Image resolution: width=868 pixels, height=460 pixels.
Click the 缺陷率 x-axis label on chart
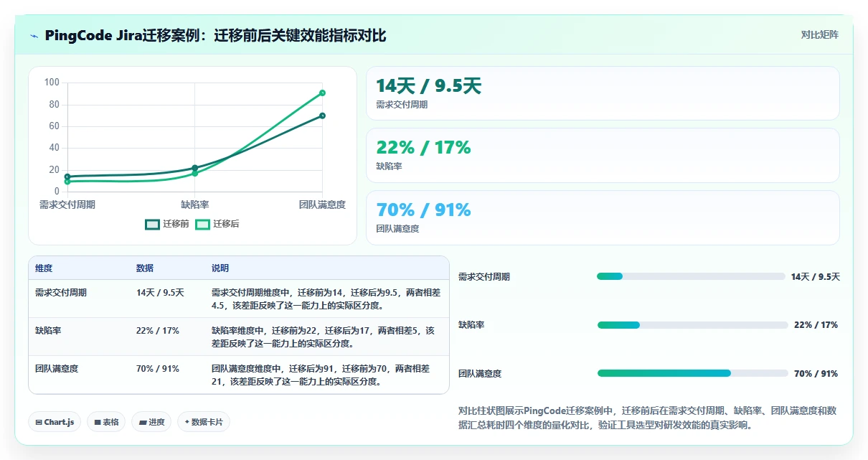[194, 205]
